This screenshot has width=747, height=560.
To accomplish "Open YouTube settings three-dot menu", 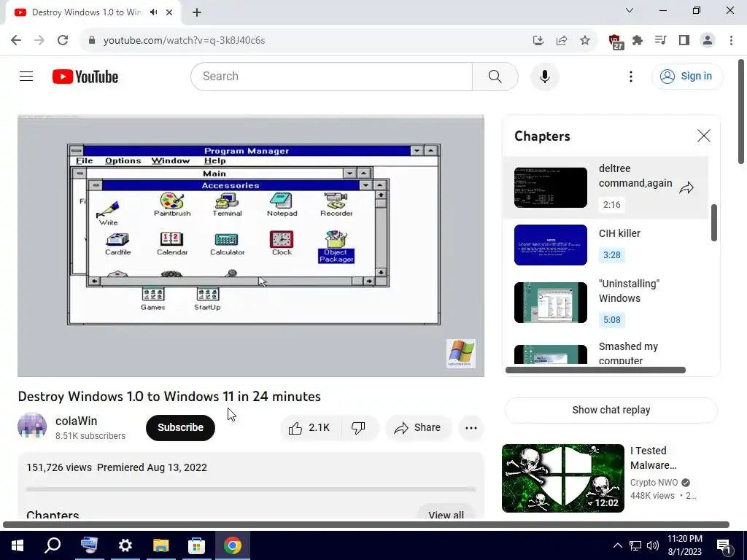I will 631,76.
